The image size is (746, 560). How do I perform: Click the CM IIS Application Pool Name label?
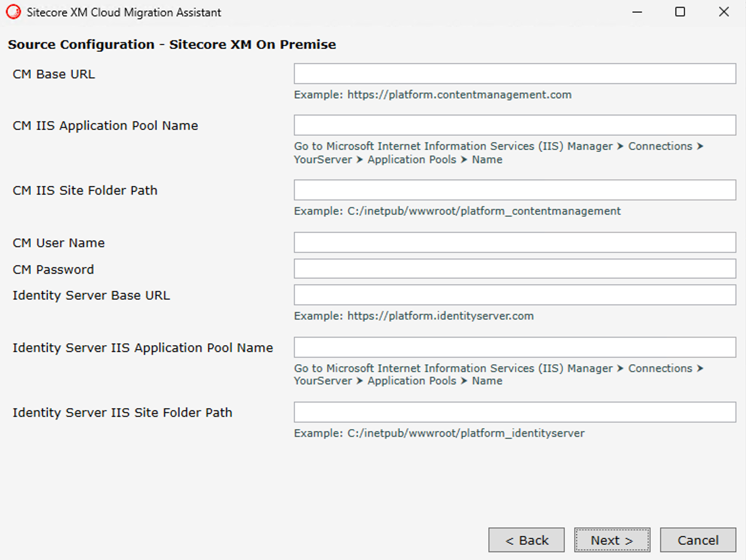[105, 125]
